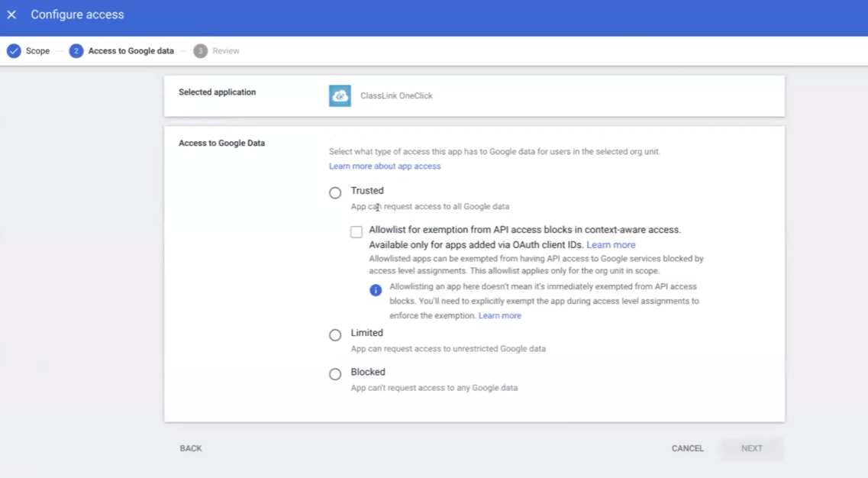Open Learn more link after OAuth client IDs
868x478 pixels.
point(611,245)
